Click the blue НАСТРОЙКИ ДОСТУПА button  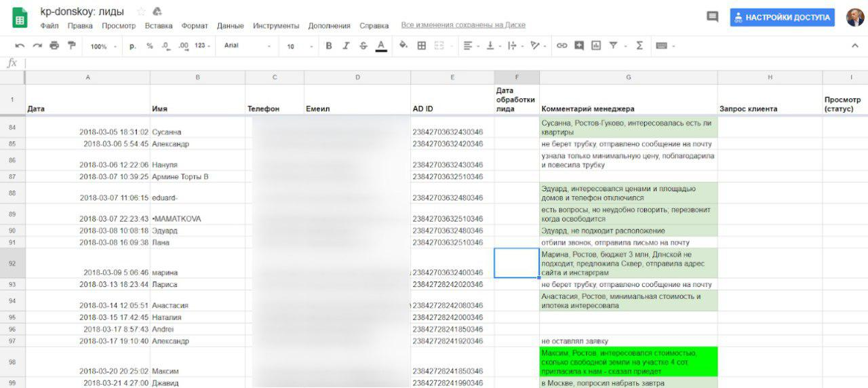[x=782, y=18]
